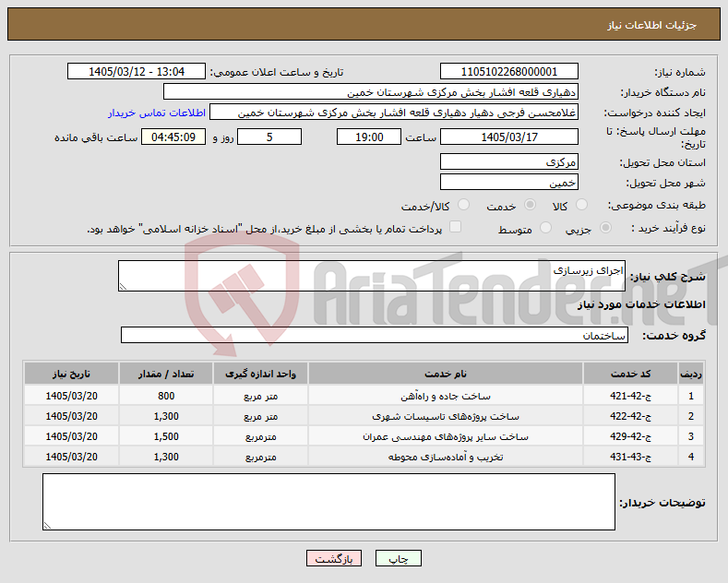Click ساخت پروژه‌های تاسیسات شهری service name
Viewport: 728px width, 583px height.
[446, 416]
